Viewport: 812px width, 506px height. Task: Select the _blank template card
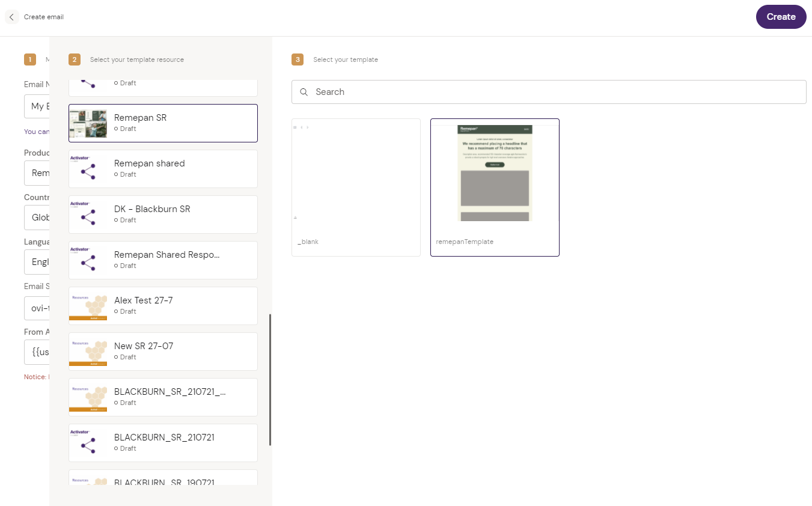click(x=356, y=187)
